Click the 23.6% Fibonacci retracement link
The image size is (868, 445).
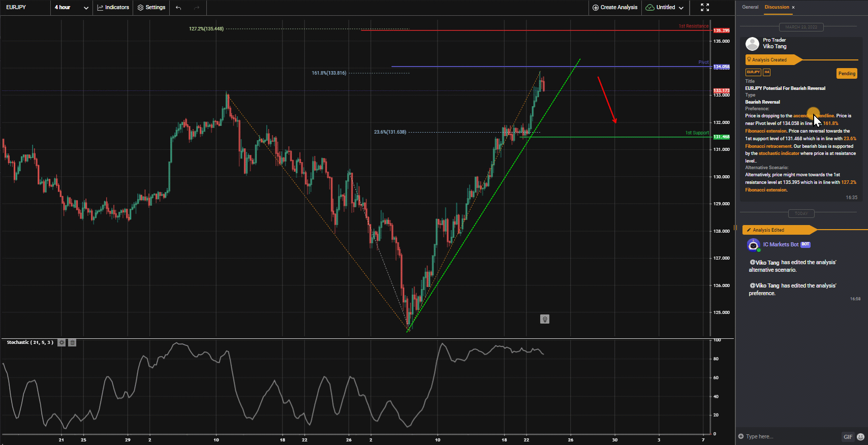800,142
